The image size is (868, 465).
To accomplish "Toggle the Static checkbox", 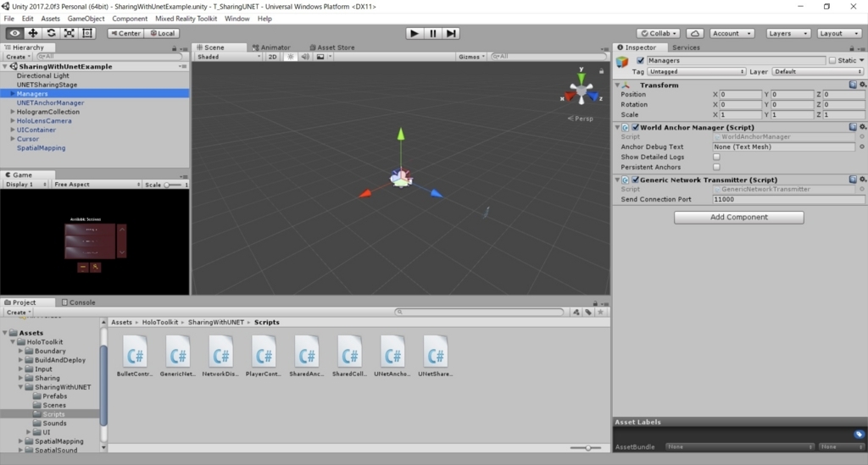I will [x=832, y=60].
